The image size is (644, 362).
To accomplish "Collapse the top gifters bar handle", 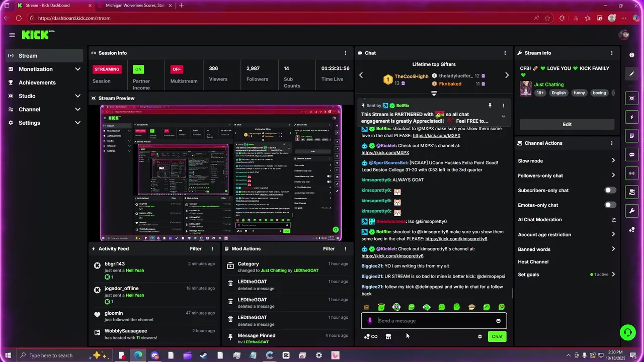I will click(x=434, y=94).
